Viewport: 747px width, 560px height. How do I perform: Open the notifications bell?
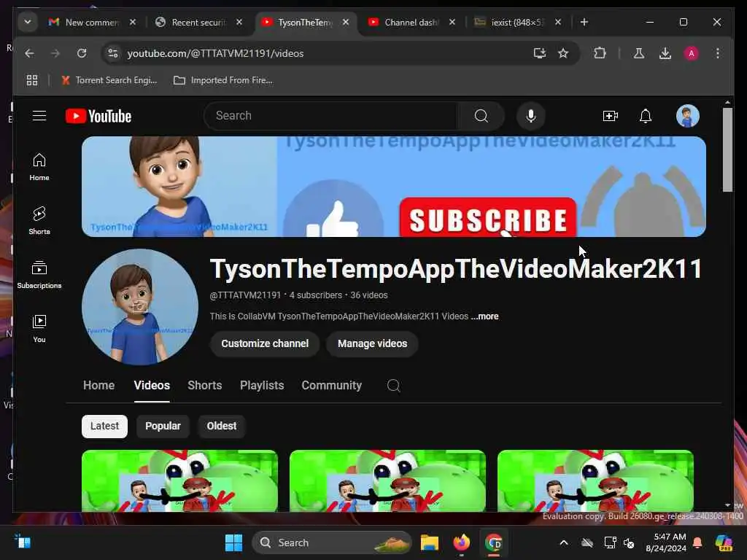click(x=646, y=116)
